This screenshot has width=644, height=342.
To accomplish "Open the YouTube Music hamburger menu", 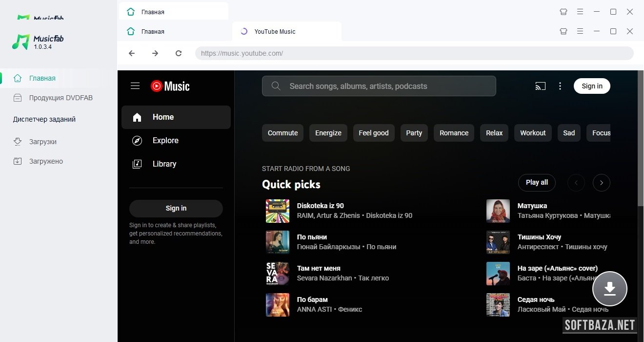I will coord(135,86).
